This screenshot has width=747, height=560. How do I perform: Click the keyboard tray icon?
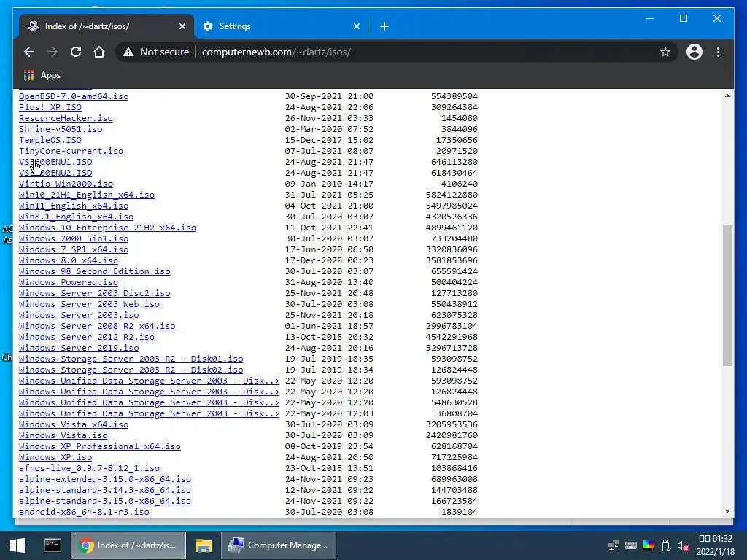[631, 545]
